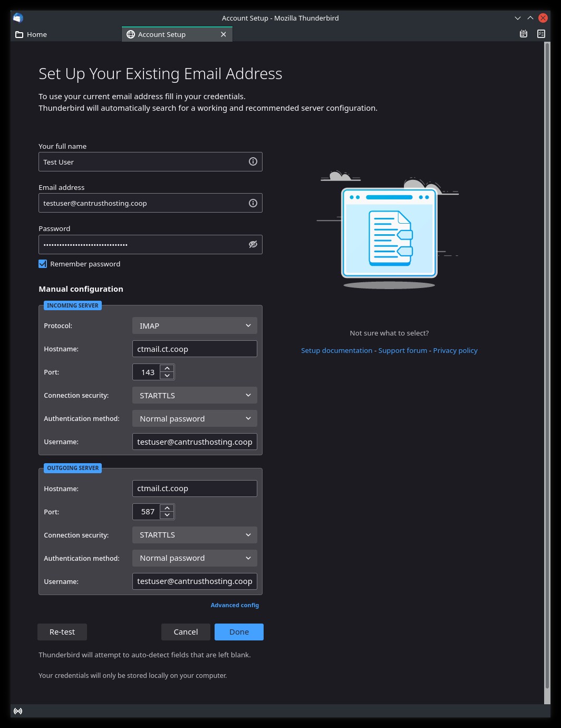Click the incoming server Hostname field
Screen dimensions: 561x728
(x=195, y=349)
